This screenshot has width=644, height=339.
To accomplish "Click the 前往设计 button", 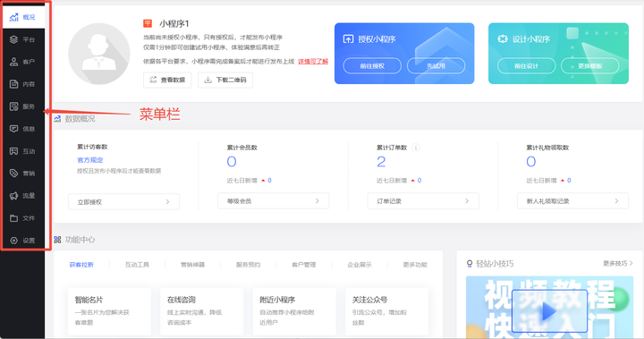I will click(x=526, y=66).
